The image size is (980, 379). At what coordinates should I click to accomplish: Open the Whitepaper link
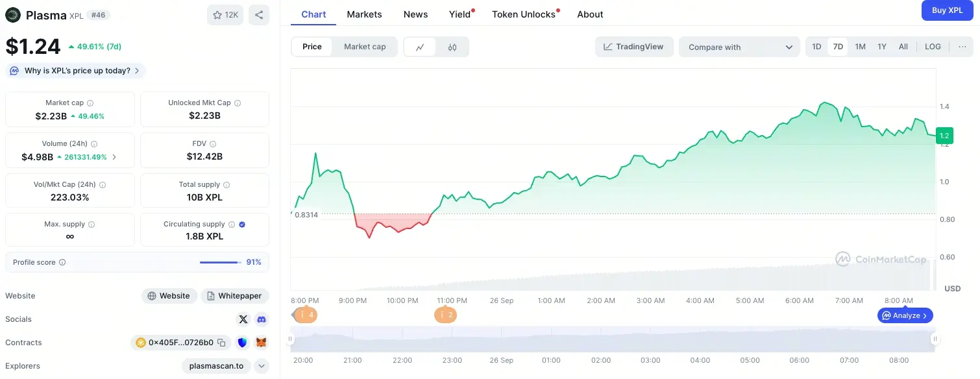(234, 296)
